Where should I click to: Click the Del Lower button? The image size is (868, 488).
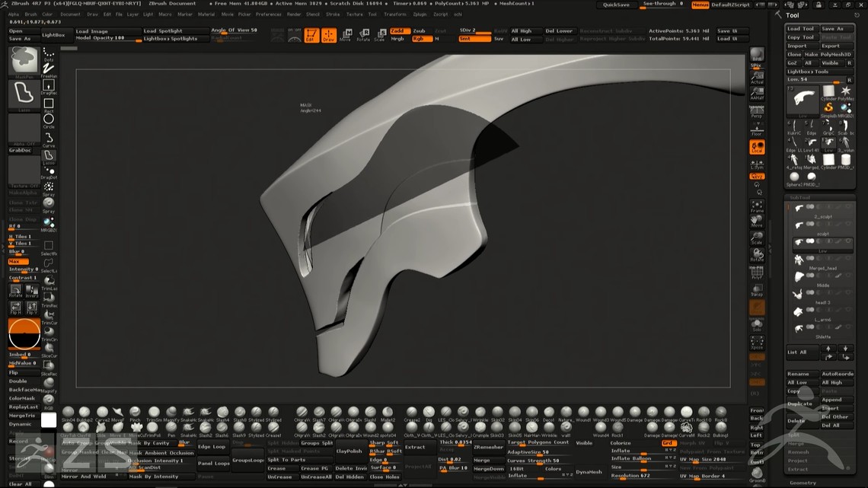click(x=559, y=31)
